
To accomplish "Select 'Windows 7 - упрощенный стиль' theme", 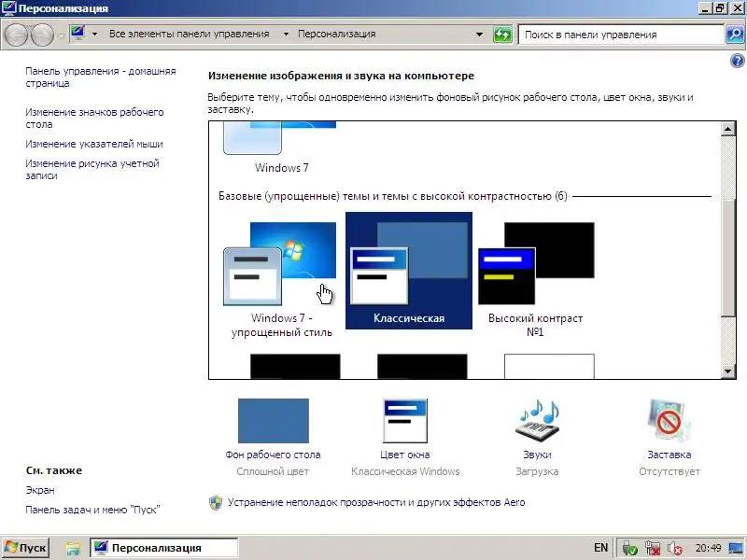I will 282,280.
